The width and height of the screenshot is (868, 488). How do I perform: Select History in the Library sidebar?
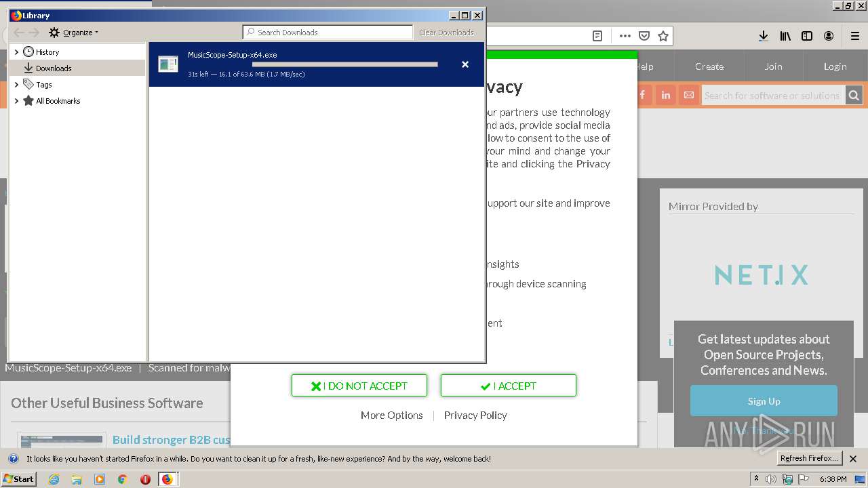pos(47,52)
